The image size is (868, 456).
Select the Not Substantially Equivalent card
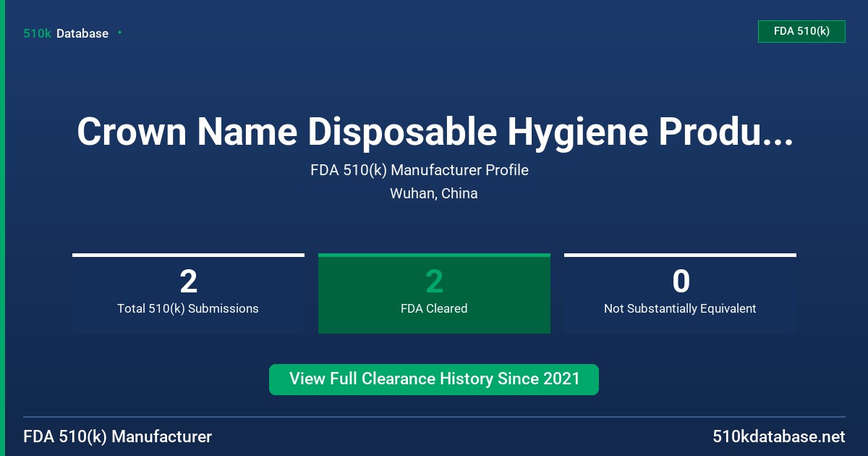[x=680, y=293]
